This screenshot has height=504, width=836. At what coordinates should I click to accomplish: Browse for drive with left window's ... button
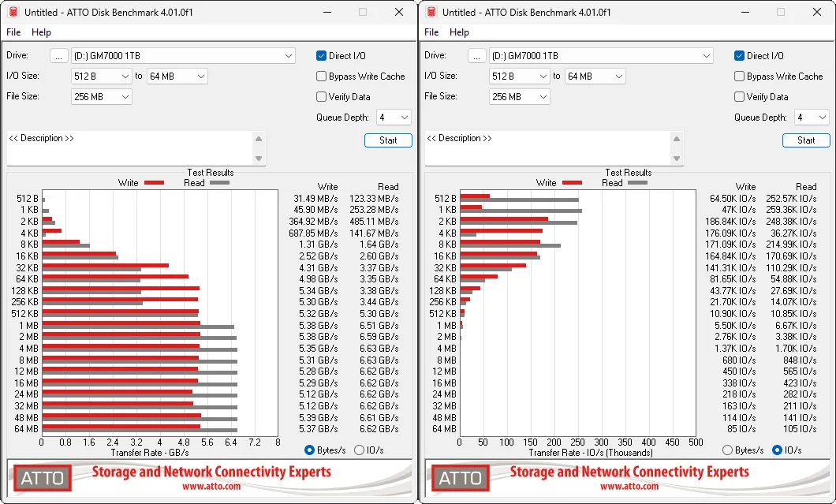click(x=58, y=56)
